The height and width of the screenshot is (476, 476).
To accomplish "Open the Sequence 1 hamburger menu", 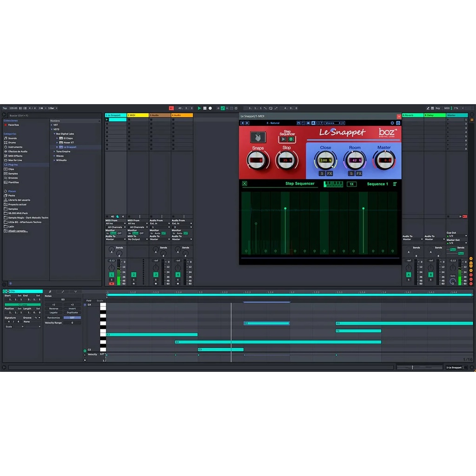I will pos(395,184).
